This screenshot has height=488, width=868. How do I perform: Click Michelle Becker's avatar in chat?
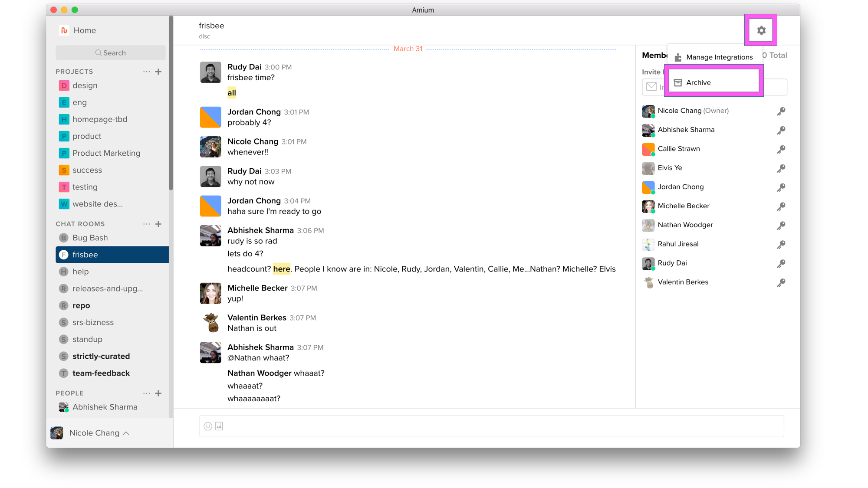tap(210, 293)
